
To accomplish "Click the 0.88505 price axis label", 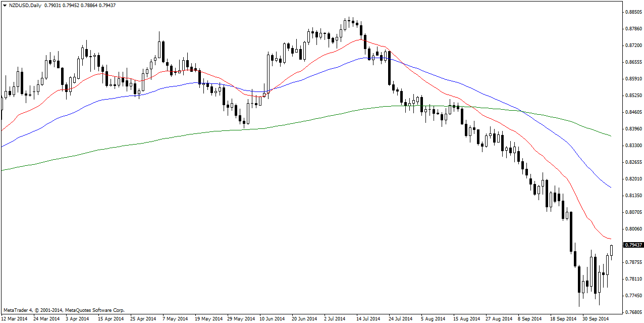I will tap(633, 12).
